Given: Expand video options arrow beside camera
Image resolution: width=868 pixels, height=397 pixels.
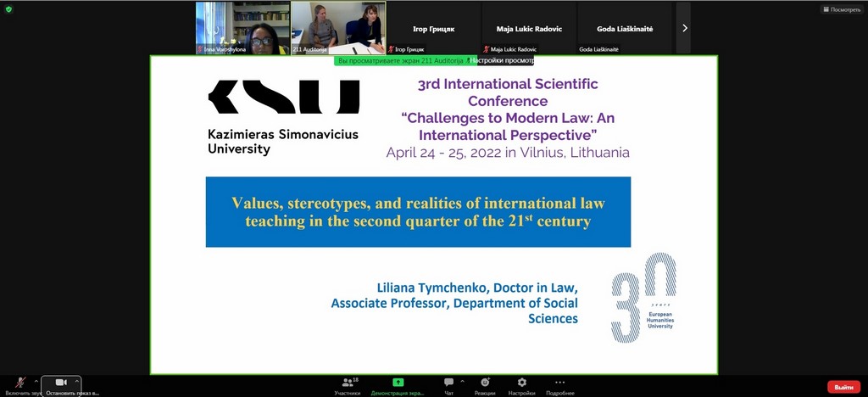Looking at the screenshot, I should 77,382.
